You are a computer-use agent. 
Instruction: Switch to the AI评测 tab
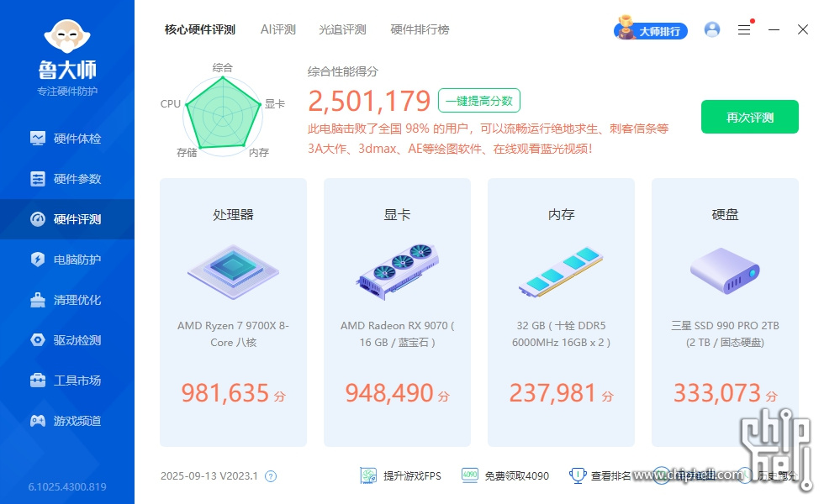[278, 29]
